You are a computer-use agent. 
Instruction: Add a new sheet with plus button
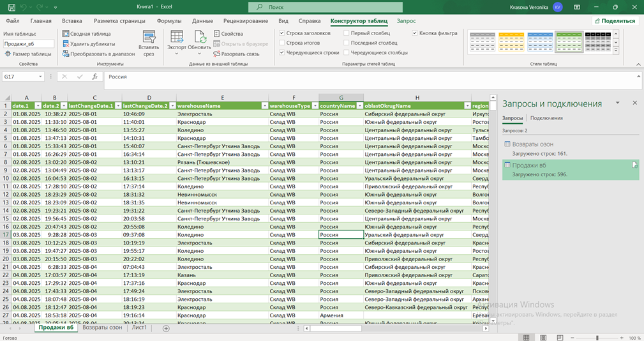click(x=166, y=328)
